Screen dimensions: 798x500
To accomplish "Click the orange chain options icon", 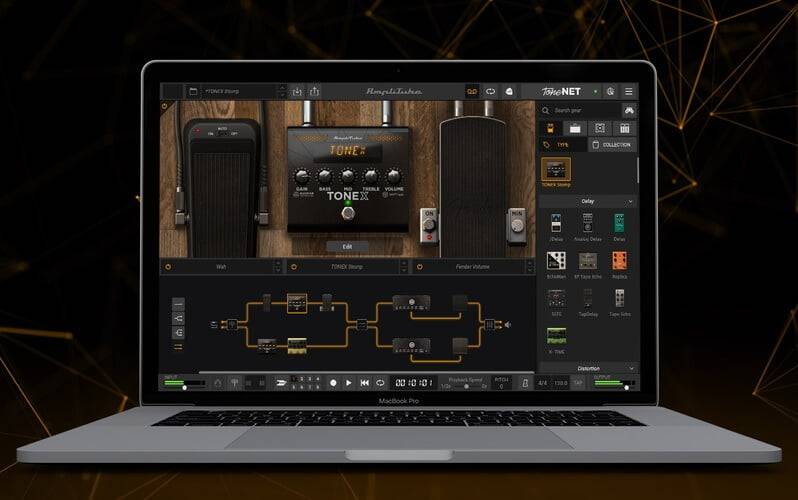I will (x=178, y=347).
